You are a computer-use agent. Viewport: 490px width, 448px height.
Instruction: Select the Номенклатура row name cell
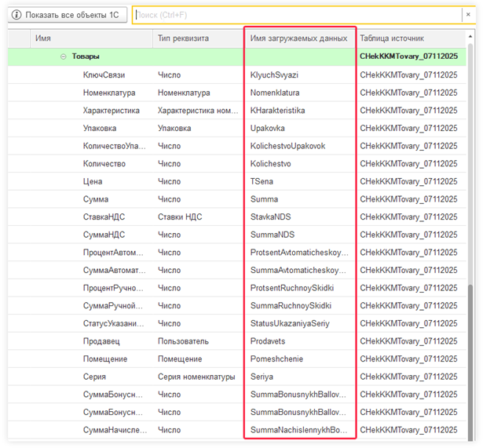click(x=109, y=93)
